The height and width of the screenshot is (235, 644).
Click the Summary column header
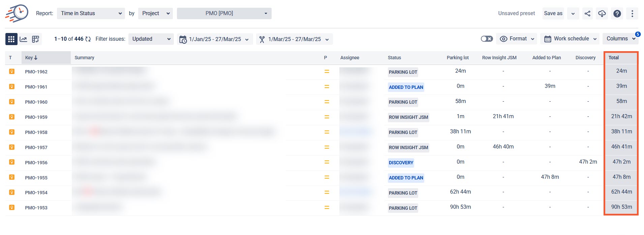[x=84, y=58]
